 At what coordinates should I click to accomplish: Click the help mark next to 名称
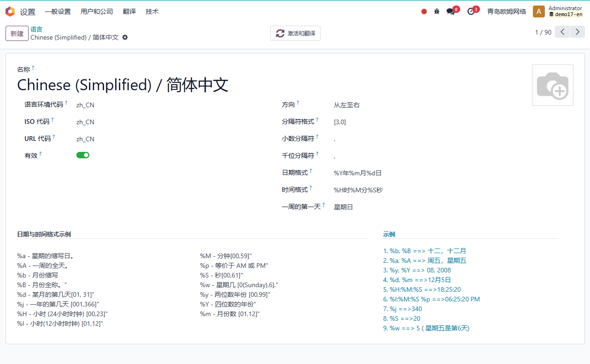(33, 68)
